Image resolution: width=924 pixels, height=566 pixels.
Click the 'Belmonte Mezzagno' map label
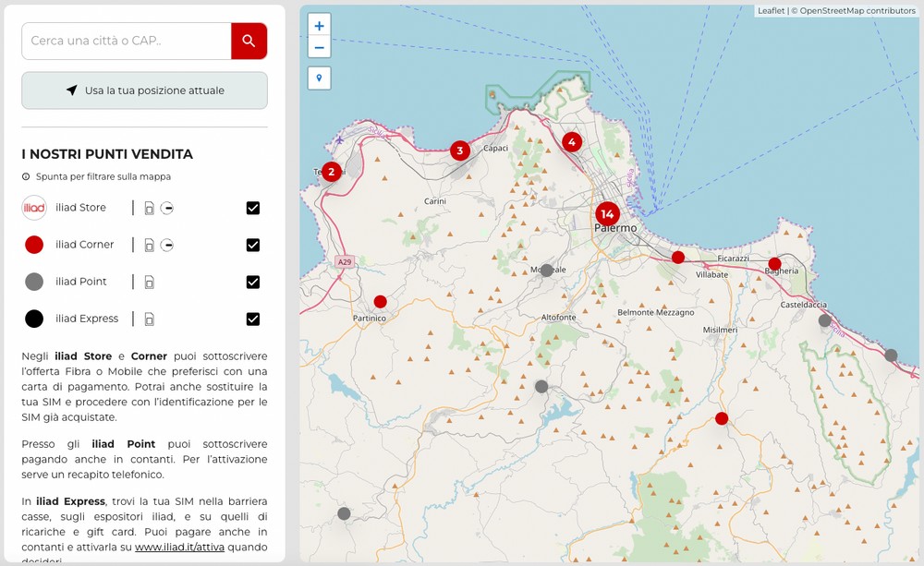point(656,312)
